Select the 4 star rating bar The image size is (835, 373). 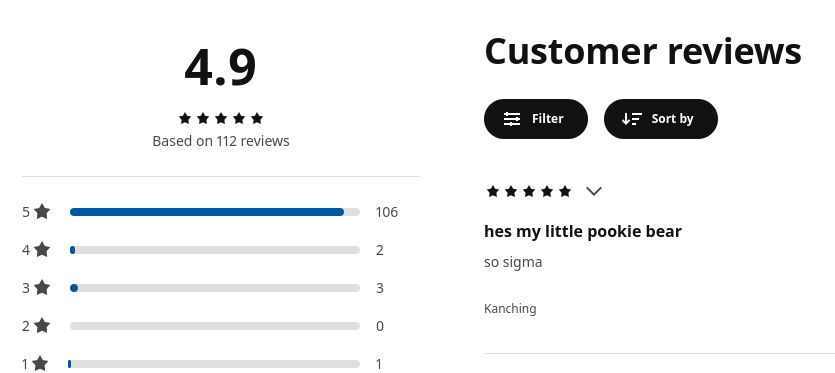[215, 250]
